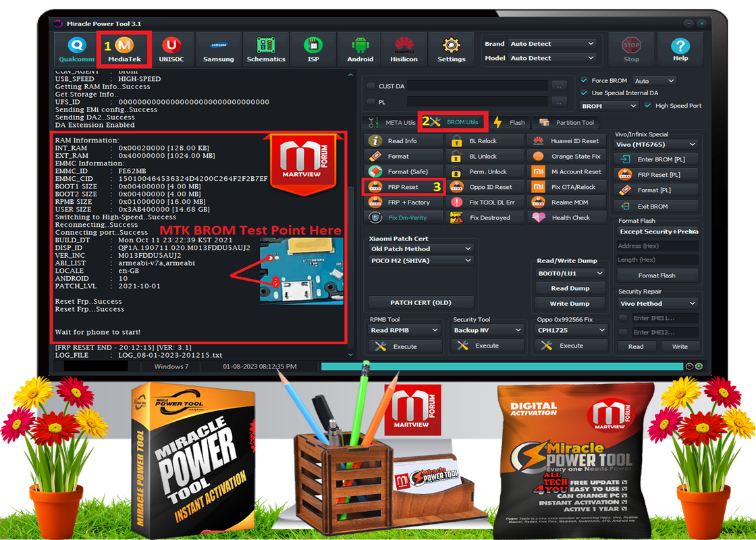Image resolution: width=756 pixels, height=540 pixels.
Task: Enable the CUST DA checkbox
Action: [x=371, y=86]
